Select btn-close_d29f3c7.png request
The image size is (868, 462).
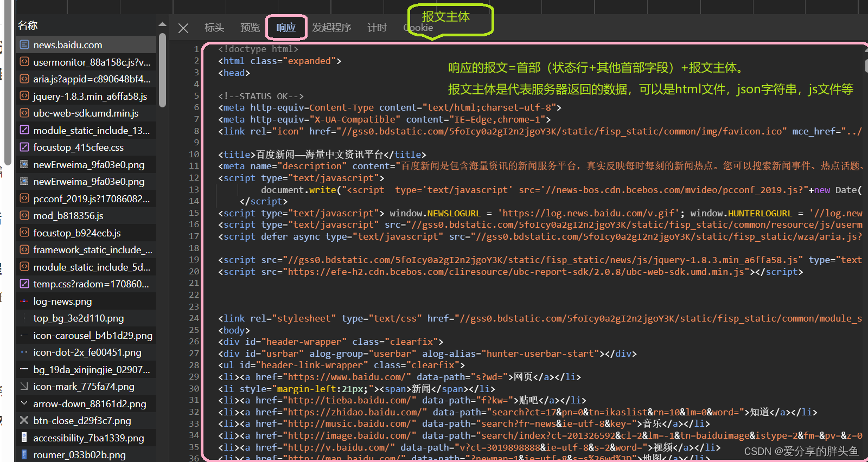86,420
